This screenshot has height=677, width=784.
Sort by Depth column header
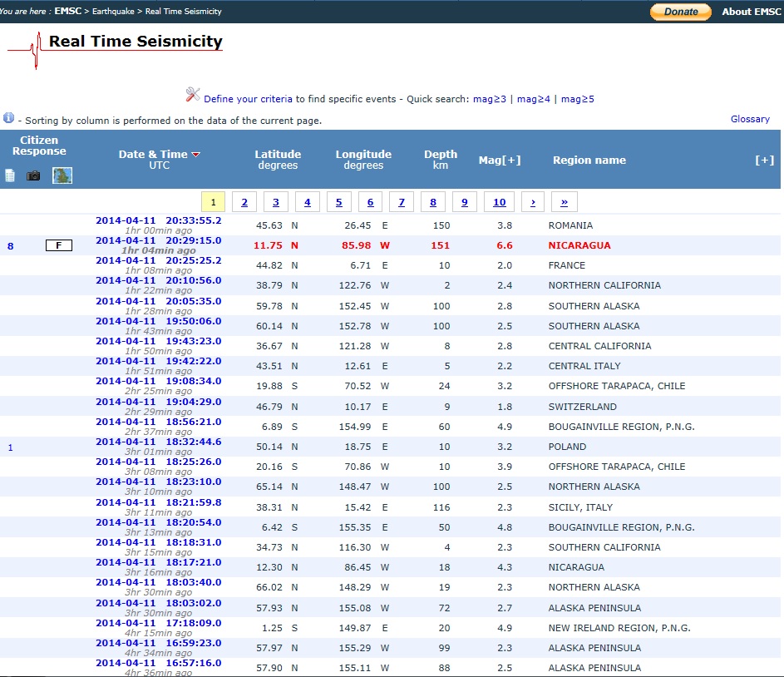pyautogui.click(x=441, y=155)
